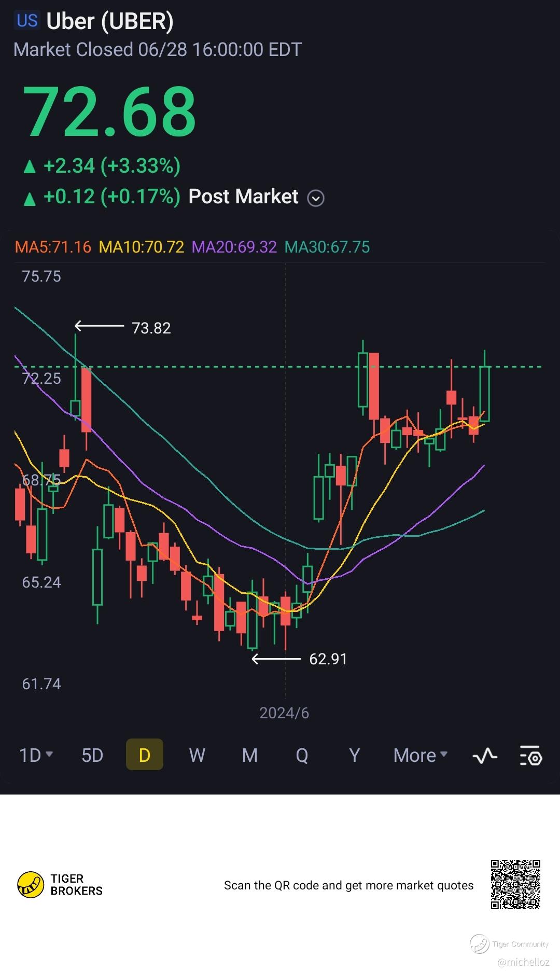Image resolution: width=560 pixels, height=975 pixels.
Task: Tap the 75.75 price axis label
Action: pos(41,276)
